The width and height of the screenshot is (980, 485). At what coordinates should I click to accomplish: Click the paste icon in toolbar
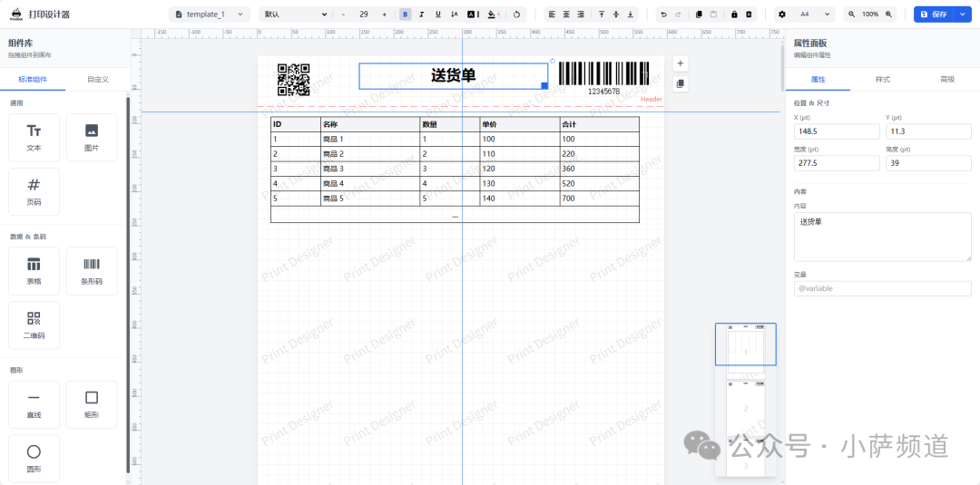[714, 15]
